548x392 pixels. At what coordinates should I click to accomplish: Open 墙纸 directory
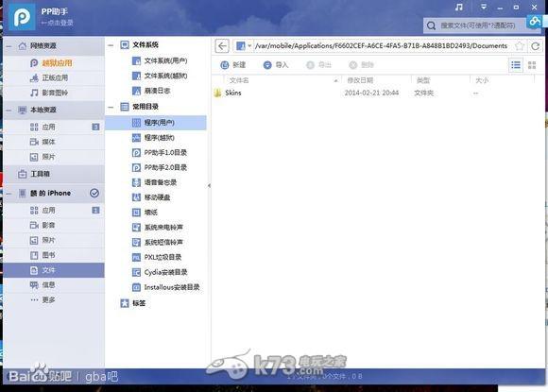tap(145, 213)
